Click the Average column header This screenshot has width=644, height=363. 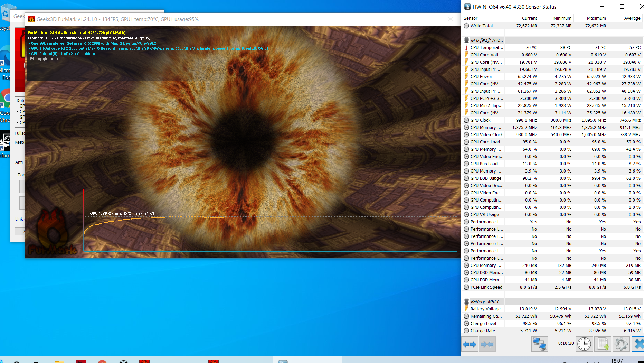625,18
